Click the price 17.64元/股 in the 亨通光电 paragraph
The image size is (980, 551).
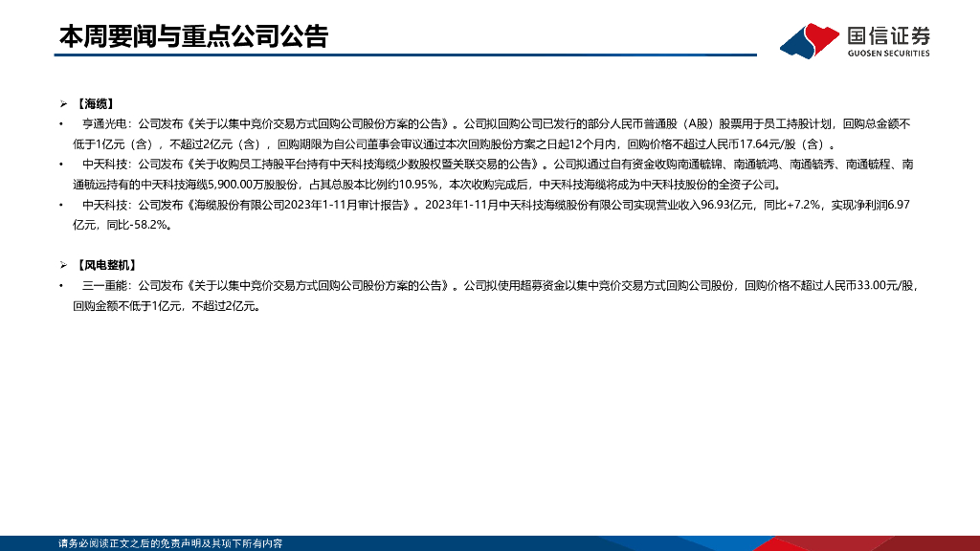768,144
